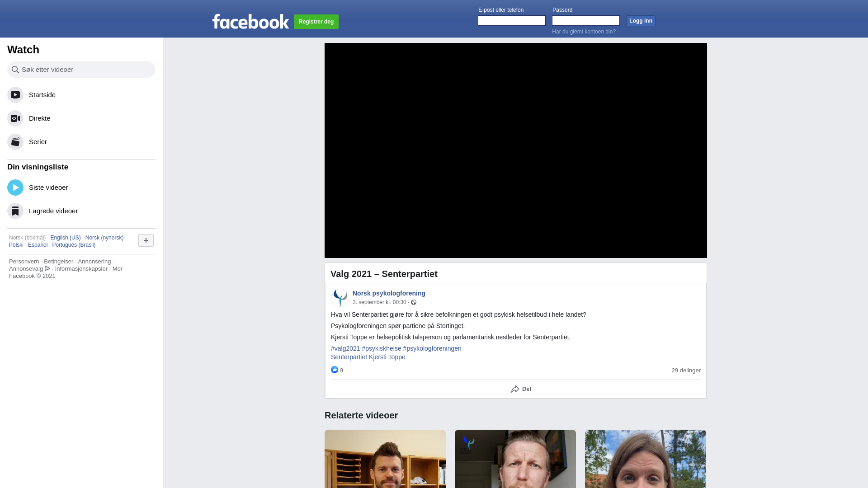This screenshot has width=868, height=488.
Task: Click the Lagrede videoer bookmark icon
Action: [15, 211]
